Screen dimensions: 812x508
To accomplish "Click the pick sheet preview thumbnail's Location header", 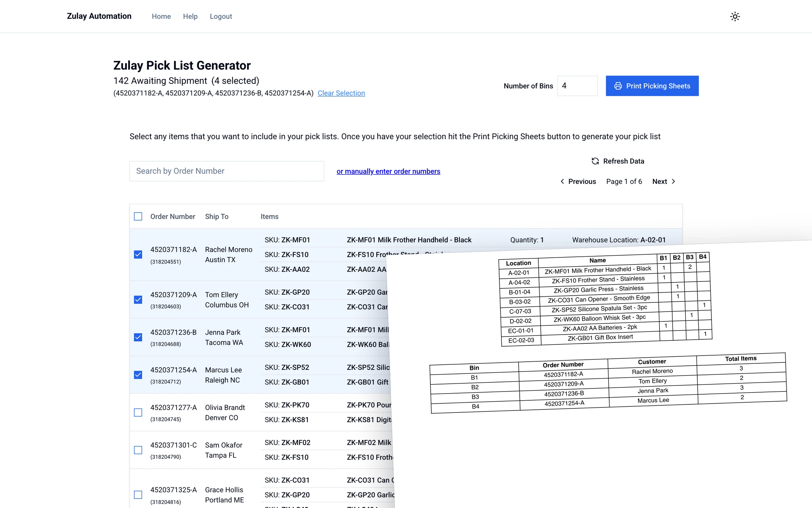I will pos(518,263).
